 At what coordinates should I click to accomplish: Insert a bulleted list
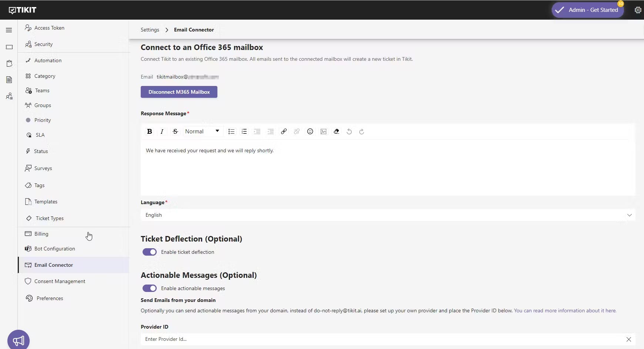tap(231, 132)
